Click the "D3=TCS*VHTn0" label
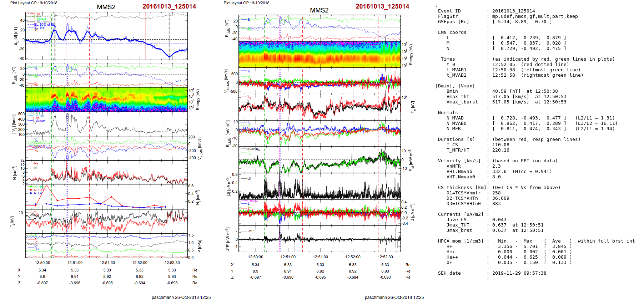 pos(463,204)
